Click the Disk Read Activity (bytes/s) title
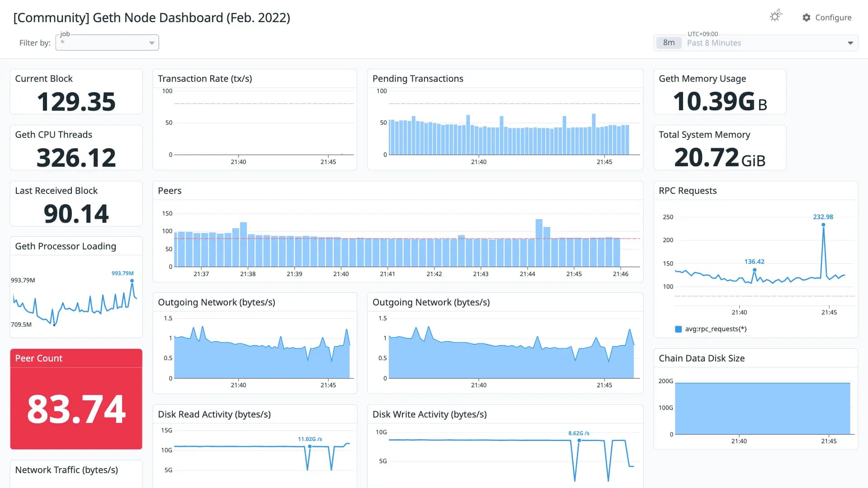Image resolution: width=868 pixels, height=488 pixels. (x=214, y=414)
